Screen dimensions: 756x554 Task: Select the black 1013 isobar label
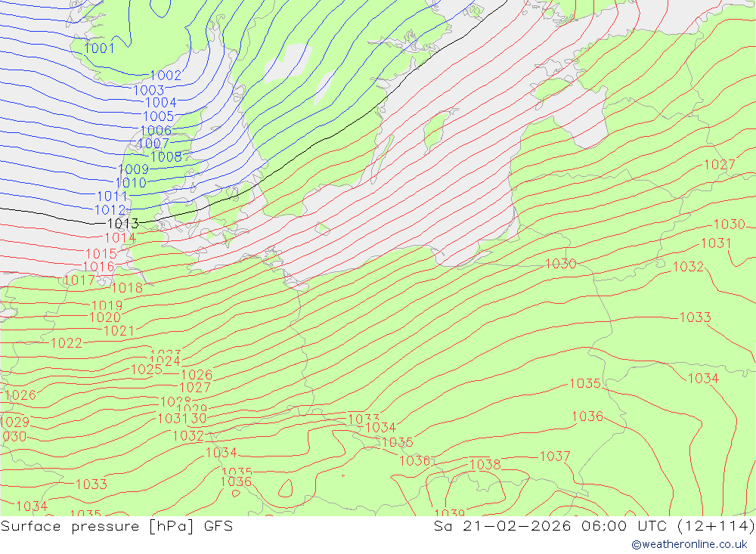pyautogui.click(x=123, y=224)
